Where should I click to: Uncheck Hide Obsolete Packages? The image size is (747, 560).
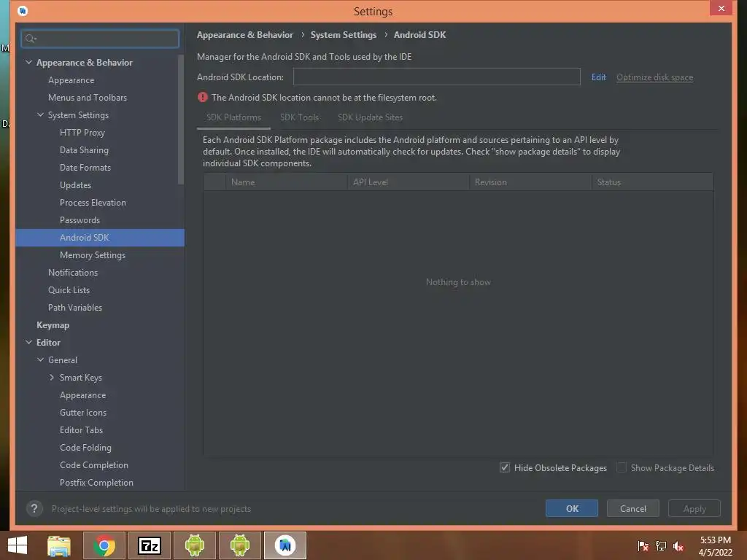pos(505,467)
